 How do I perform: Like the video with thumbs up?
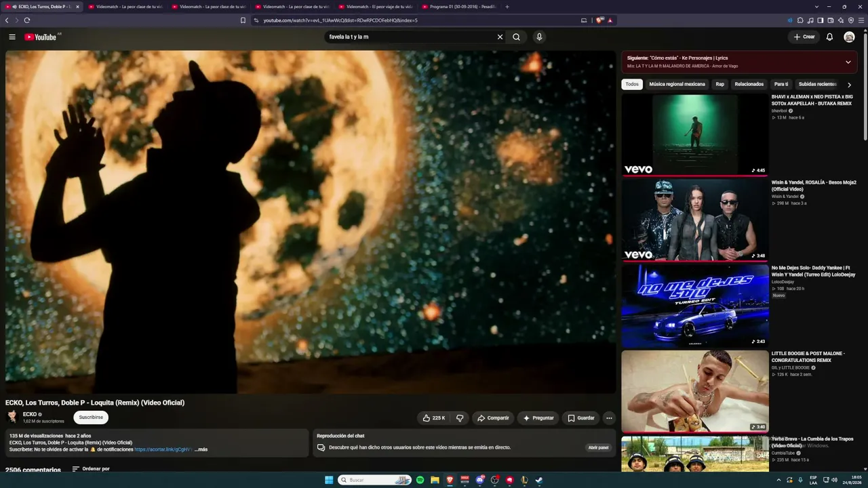tap(434, 418)
